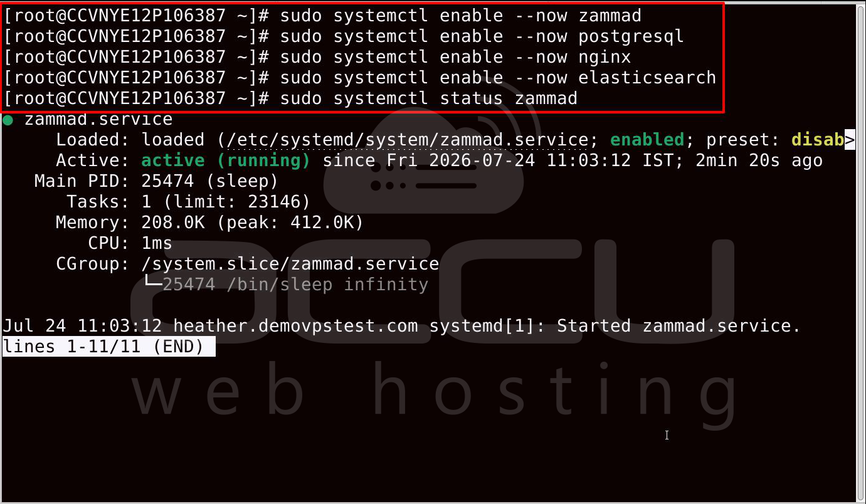The width and height of the screenshot is (866, 504).
Task: Click the 'Started zammad.service.' log line
Action: pyautogui.click(x=679, y=326)
